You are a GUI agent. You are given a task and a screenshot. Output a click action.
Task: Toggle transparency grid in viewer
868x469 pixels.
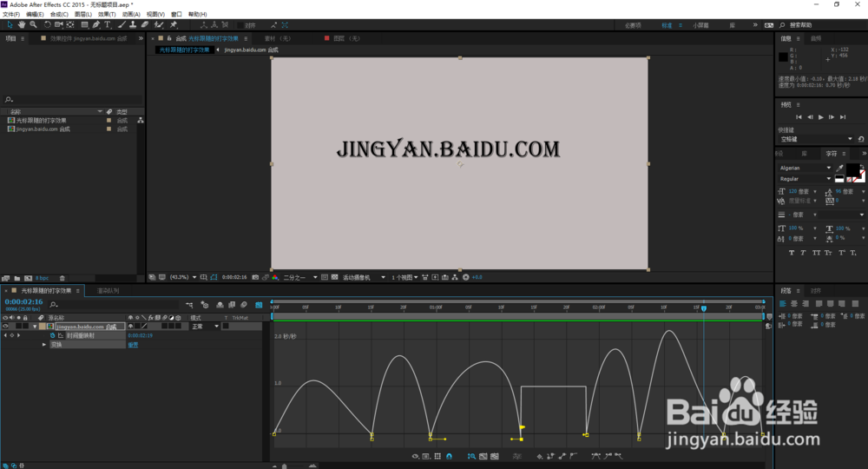click(x=334, y=277)
